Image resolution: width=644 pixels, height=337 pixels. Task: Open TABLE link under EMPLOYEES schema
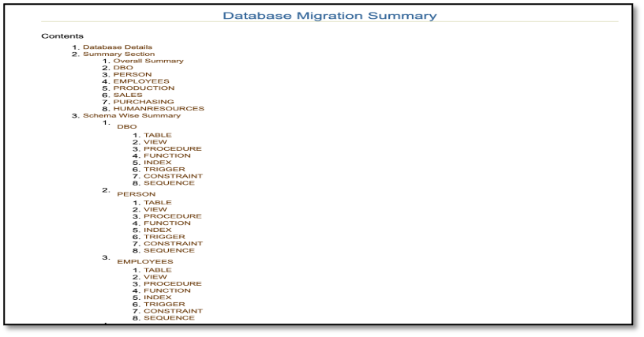[157, 270]
